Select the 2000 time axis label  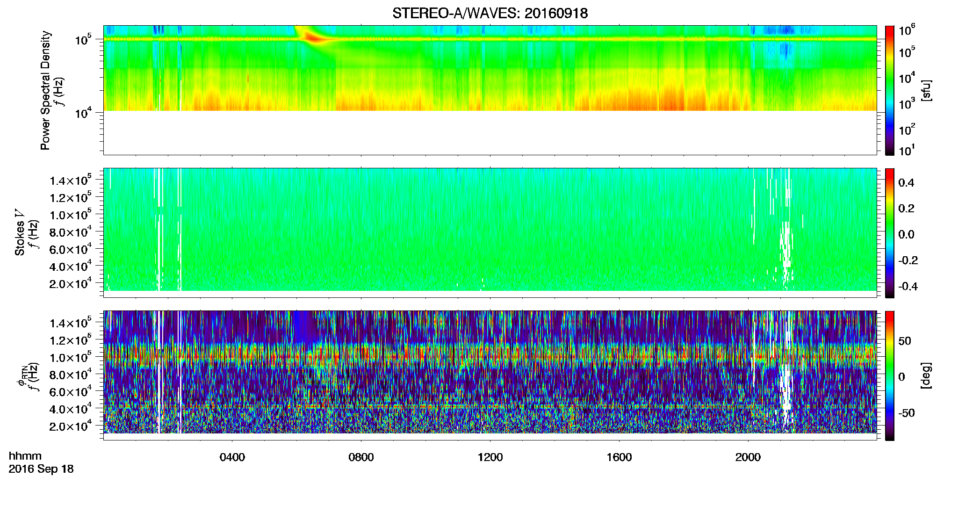[x=748, y=457]
